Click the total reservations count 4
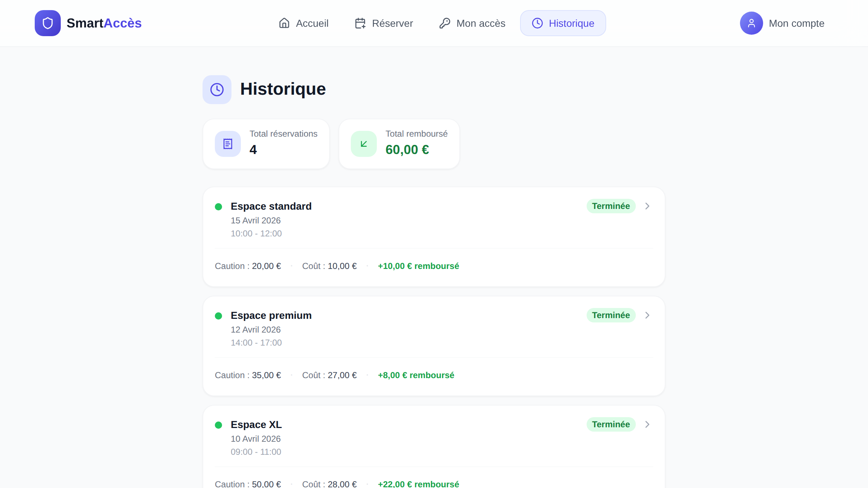The image size is (868, 488). click(x=253, y=150)
